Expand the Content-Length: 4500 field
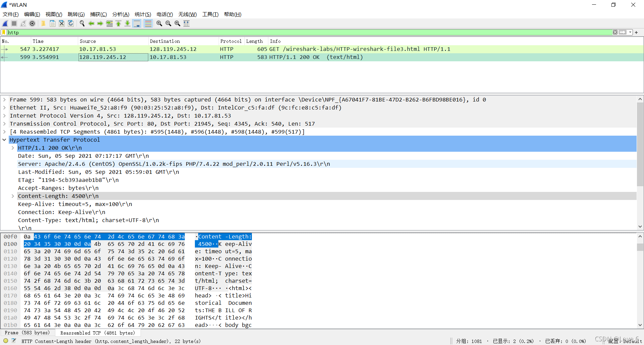The width and height of the screenshot is (644, 345). [x=13, y=196]
